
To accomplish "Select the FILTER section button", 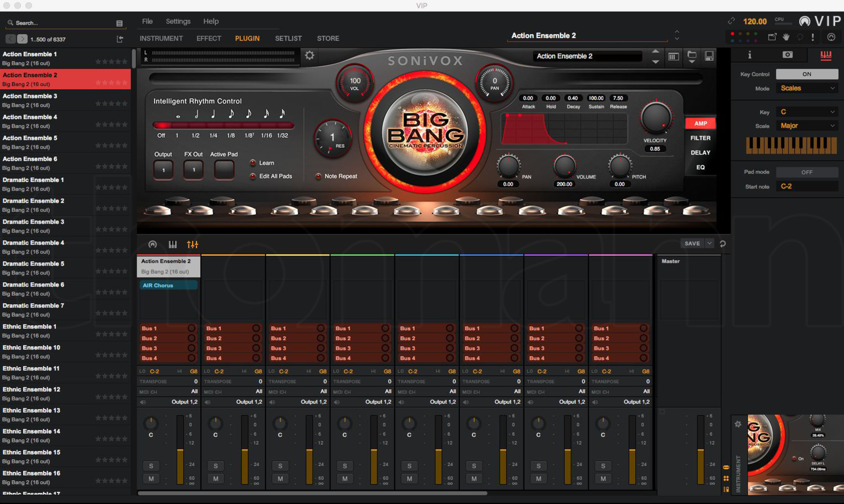I will [700, 138].
